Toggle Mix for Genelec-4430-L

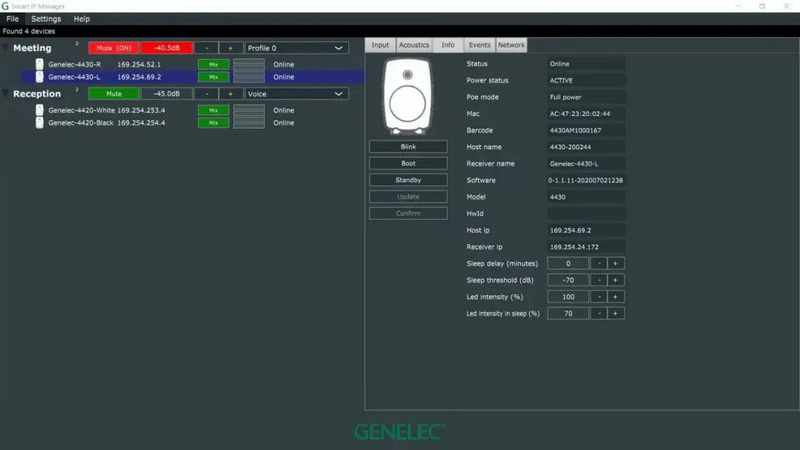[x=213, y=77]
